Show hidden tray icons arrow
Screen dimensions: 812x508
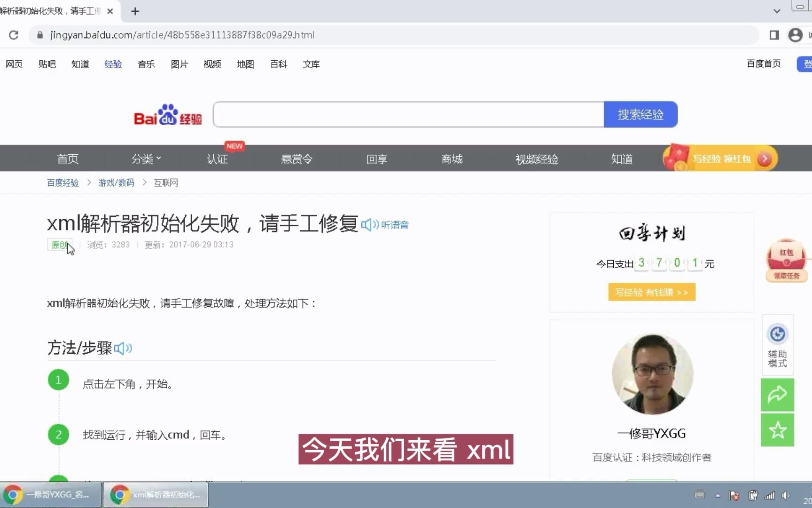coord(718,495)
